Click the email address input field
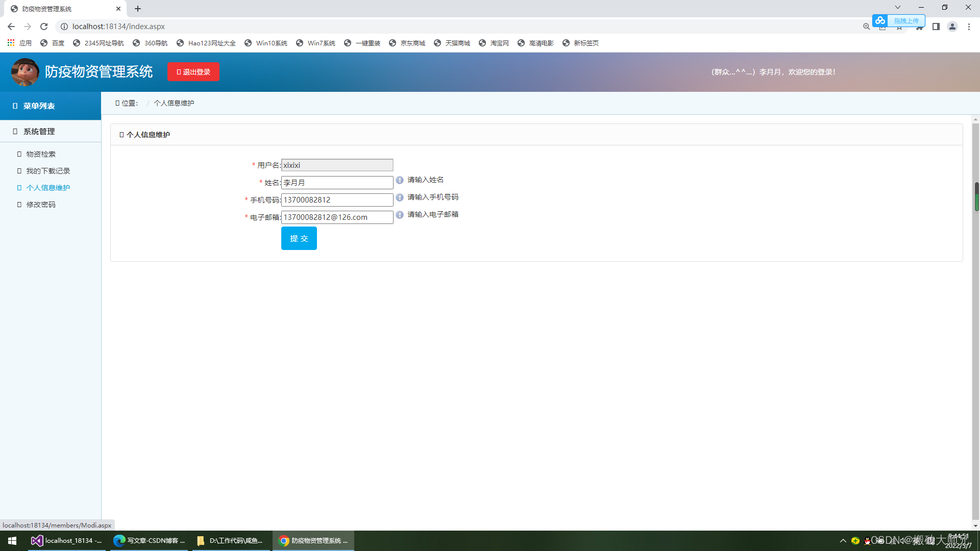The image size is (980, 551). 337,217
